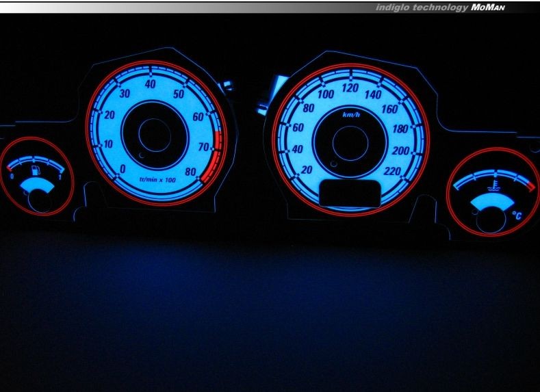
Task: Click the black odometer window in speedometer
Action: [x=350, y=192]
